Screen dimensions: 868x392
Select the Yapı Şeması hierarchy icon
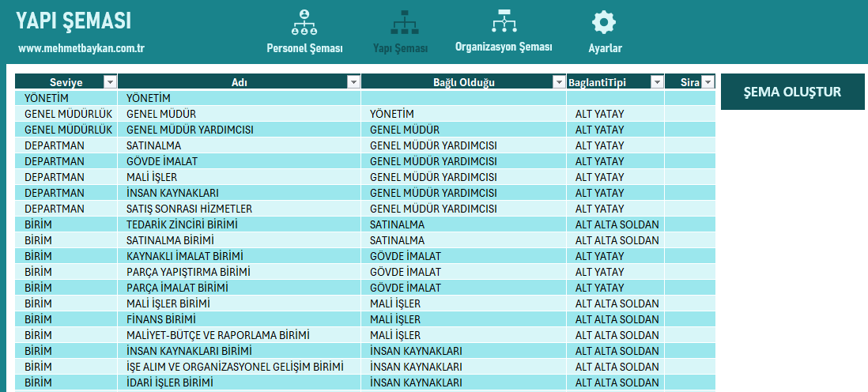[x=405, y=22]
